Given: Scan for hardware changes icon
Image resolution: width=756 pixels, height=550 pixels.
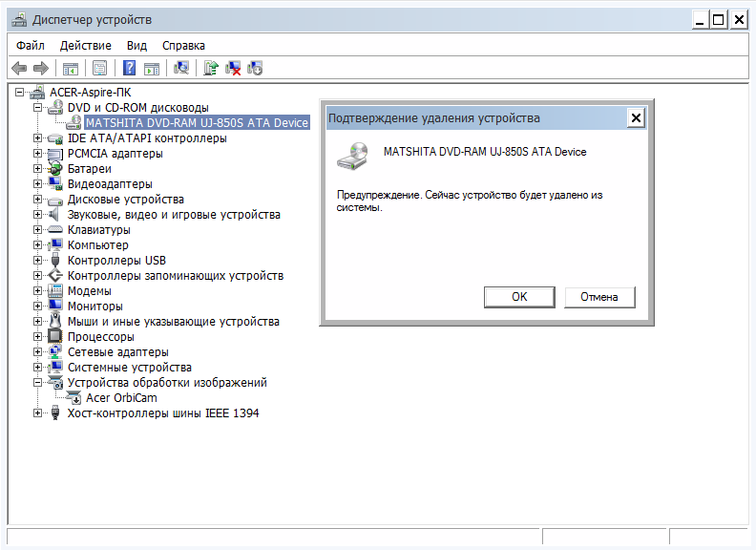Looking at the screenshot, I should coord(181,68).
